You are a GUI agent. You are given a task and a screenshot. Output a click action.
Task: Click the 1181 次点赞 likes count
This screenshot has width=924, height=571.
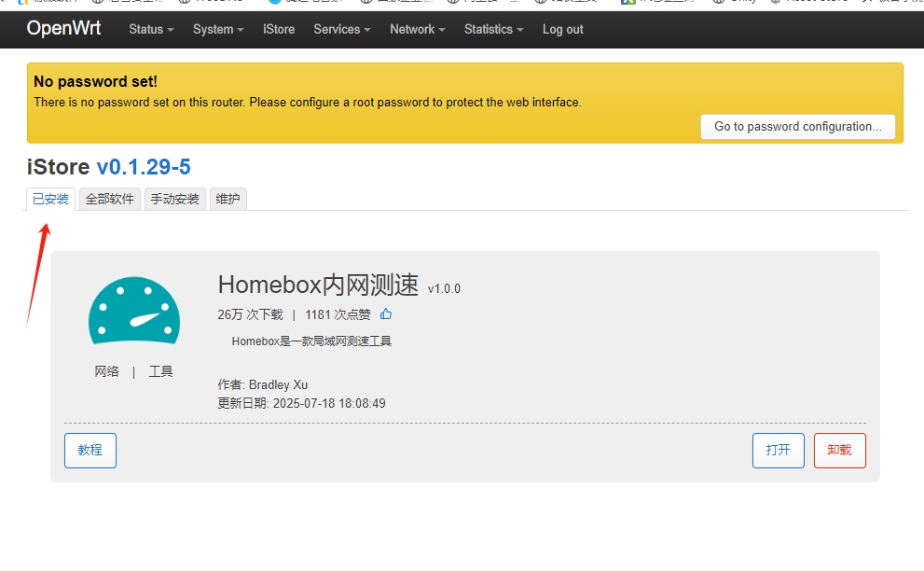coord(338,315)
